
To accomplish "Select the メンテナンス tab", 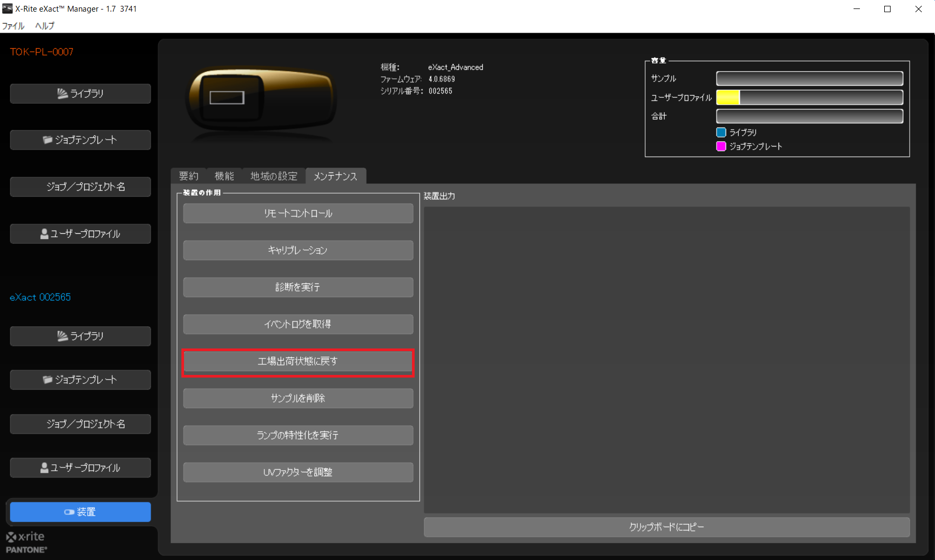I will click(335, 176).
